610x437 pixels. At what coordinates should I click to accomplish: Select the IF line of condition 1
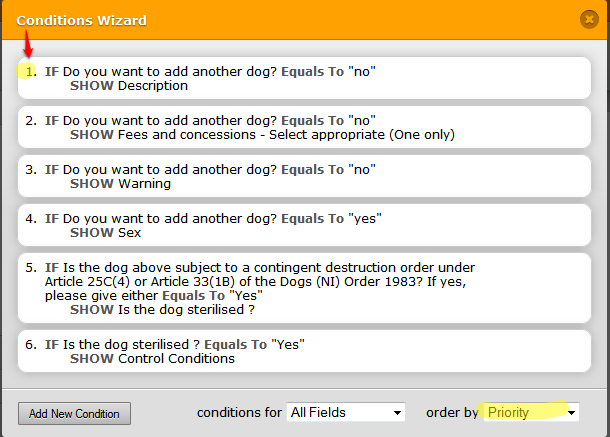[210, 72]
